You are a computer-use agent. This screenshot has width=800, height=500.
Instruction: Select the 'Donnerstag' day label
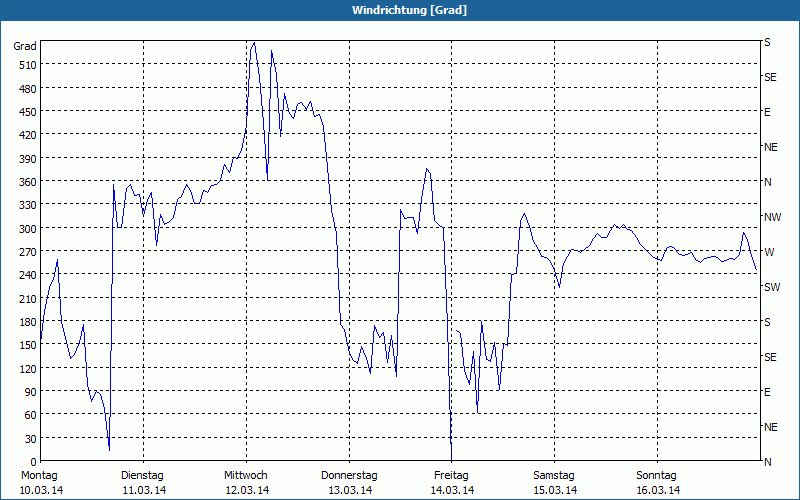click(x=349, y=476)
